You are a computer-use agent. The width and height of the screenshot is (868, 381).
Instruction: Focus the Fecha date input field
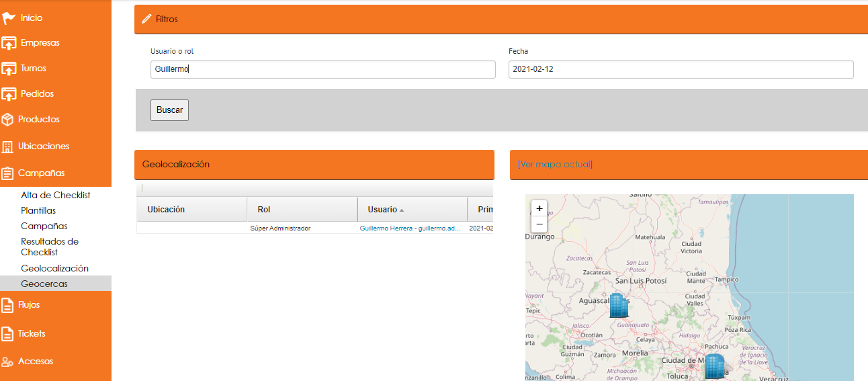pos(681,69)
